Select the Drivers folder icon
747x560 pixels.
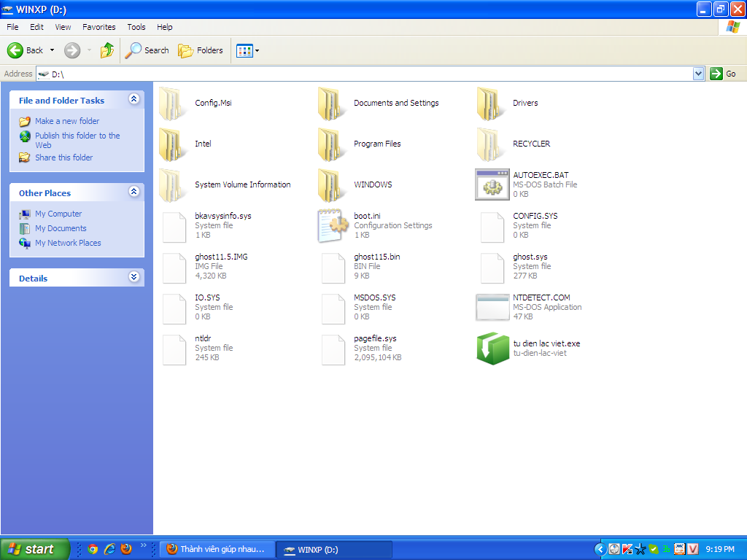pyautogui.click(x=491, y=104)
